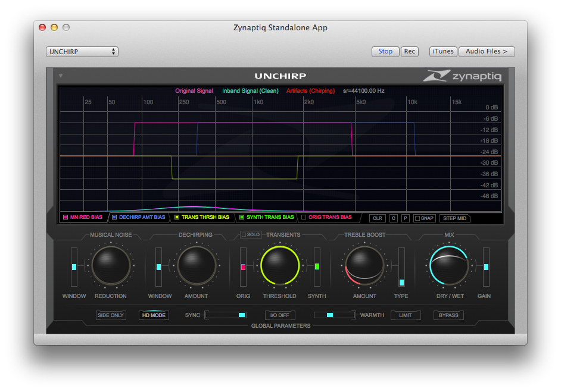This screenshot has height=392, width=561.
Task: Enable the SOLO toggle for Transients
Action: coord(251,234)
